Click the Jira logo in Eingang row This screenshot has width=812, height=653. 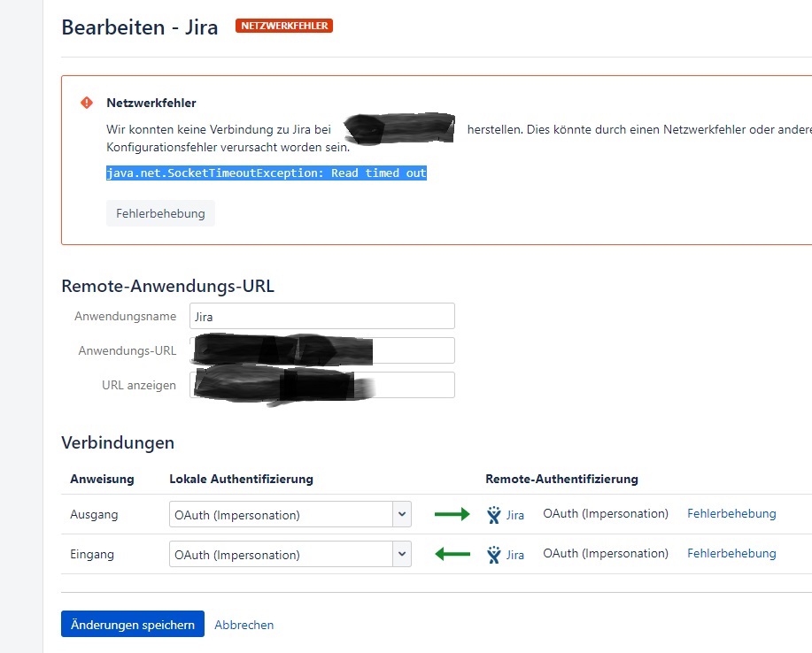click(x=494, y=554)
